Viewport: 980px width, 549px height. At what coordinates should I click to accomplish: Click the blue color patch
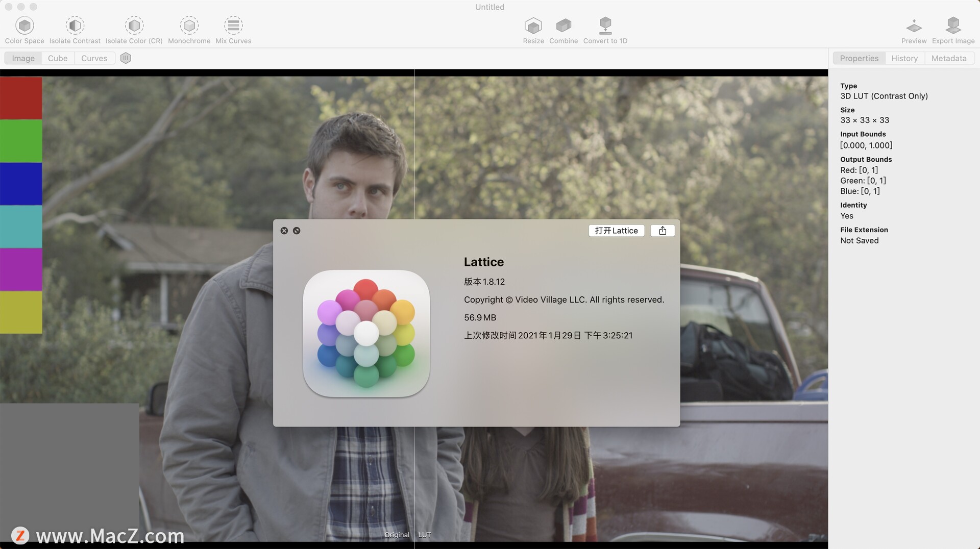click(21, 184)
